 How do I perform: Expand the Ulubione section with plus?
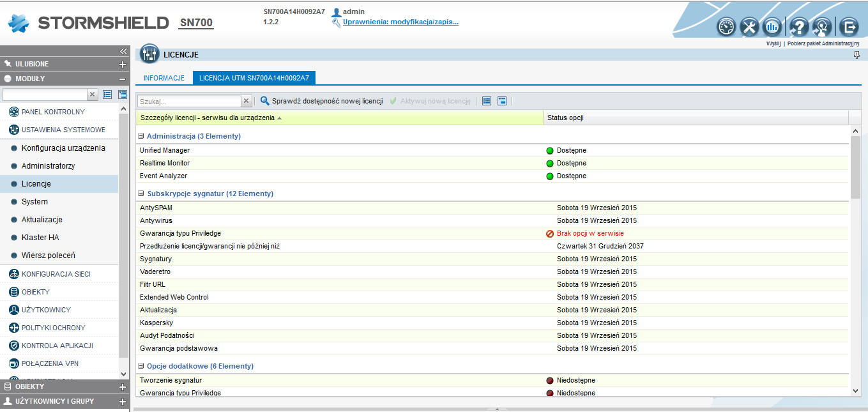[x=123, y=65]
